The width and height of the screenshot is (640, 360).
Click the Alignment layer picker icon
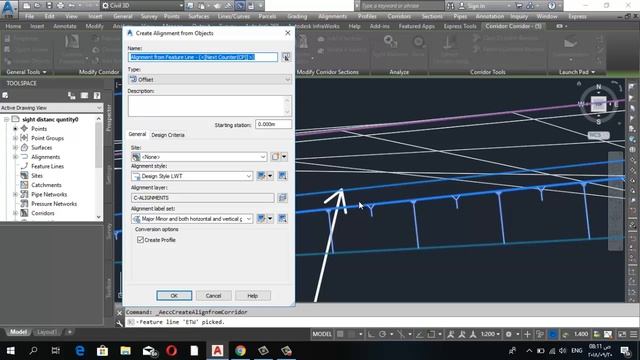282,198
